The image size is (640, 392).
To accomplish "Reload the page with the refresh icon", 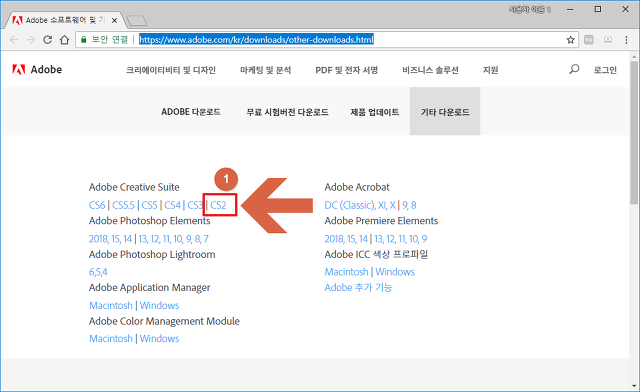I will [x=47, y=40].
